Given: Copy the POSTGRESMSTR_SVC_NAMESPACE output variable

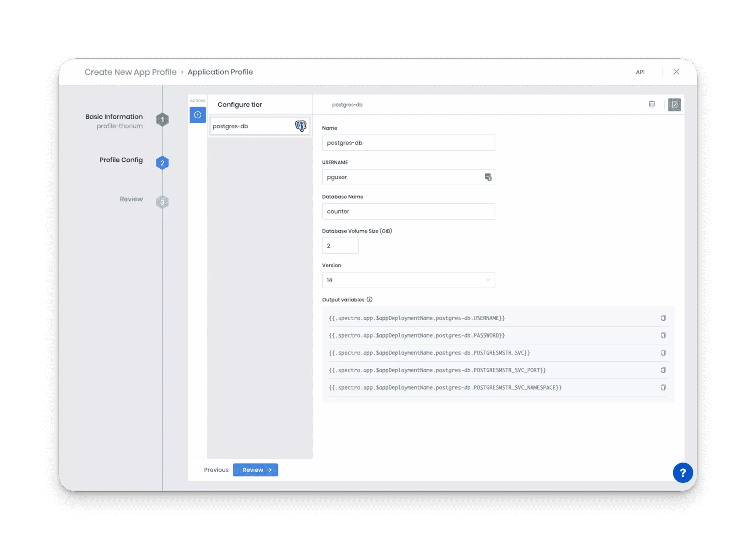Looking at the screenshot, I should (663, 387).
